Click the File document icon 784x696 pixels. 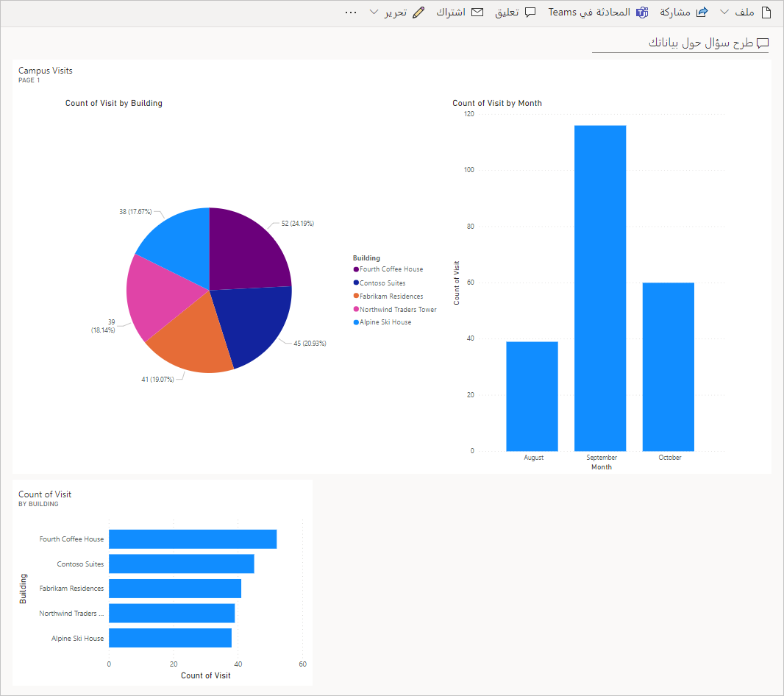766,13
